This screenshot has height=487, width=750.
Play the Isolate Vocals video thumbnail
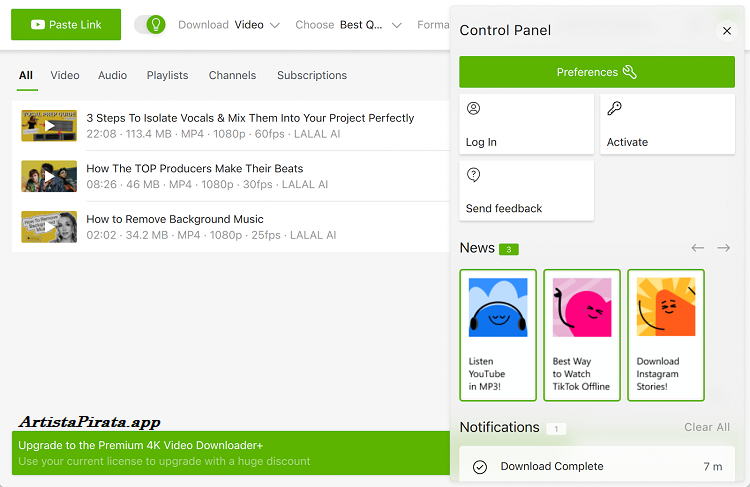49,126
